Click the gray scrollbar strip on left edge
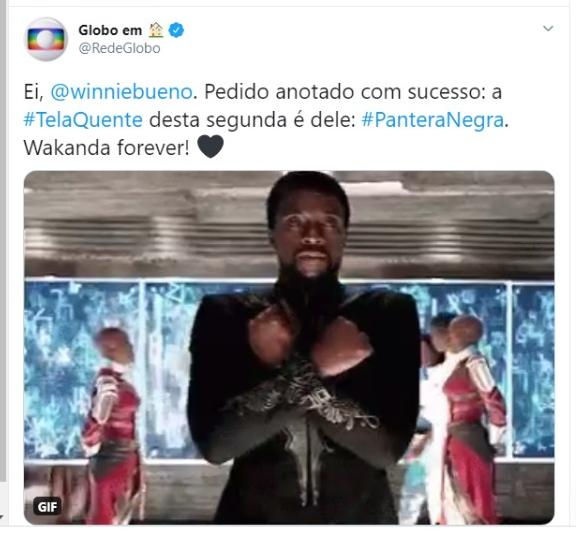The width and height of the screenshot is (576, 552). [3, 242]
